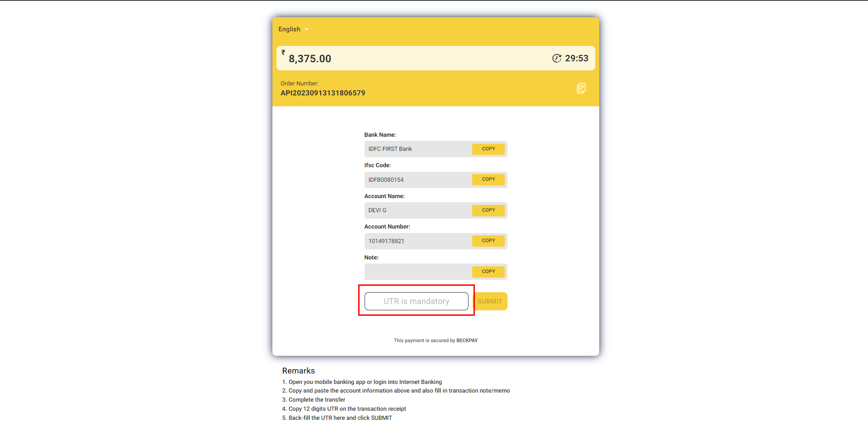Focus the UTR is mandatory input box
Screen dimensions: 868x438
[x=416, y=301]
